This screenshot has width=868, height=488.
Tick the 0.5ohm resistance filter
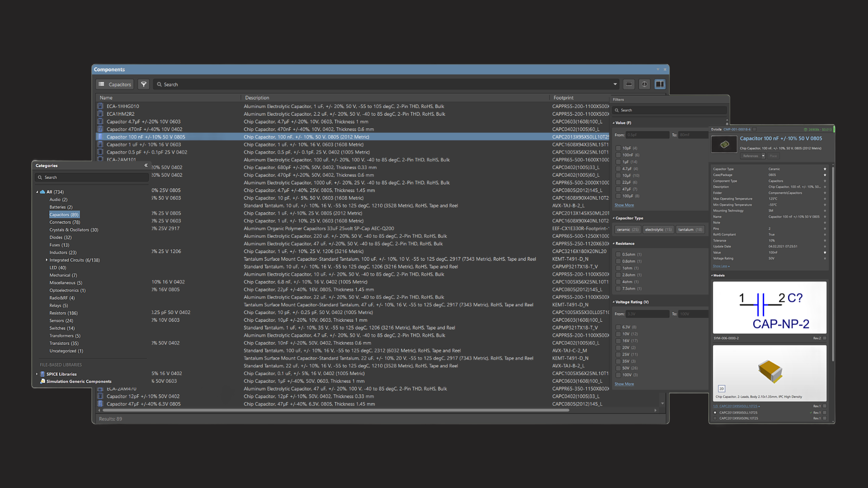coord(618,254)
